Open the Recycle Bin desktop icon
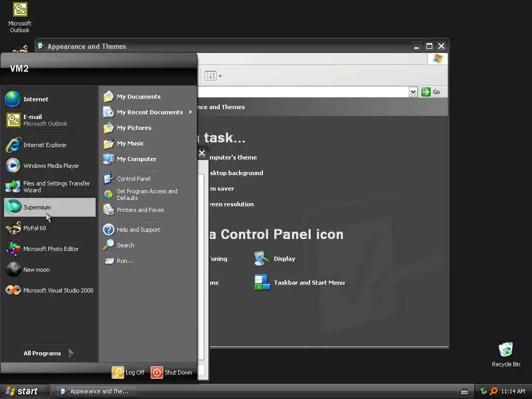The height and width of the screenshot is (399, 532). (506, 354)
